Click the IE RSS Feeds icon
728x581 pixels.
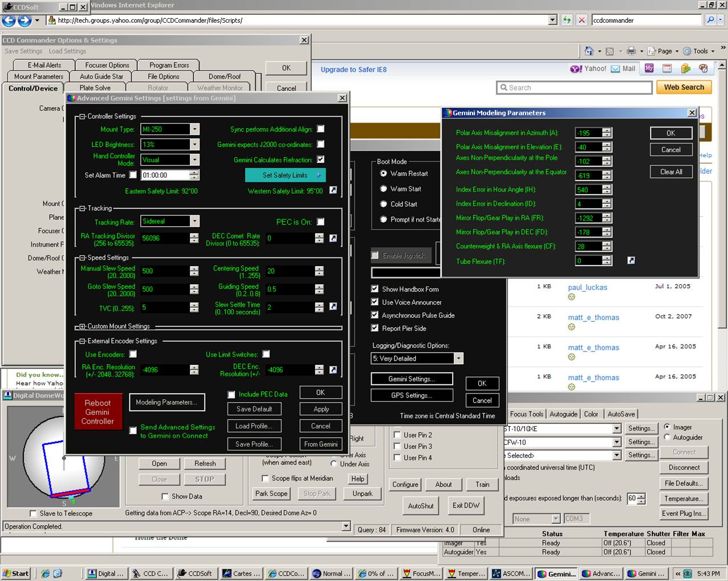coord(609,51)
